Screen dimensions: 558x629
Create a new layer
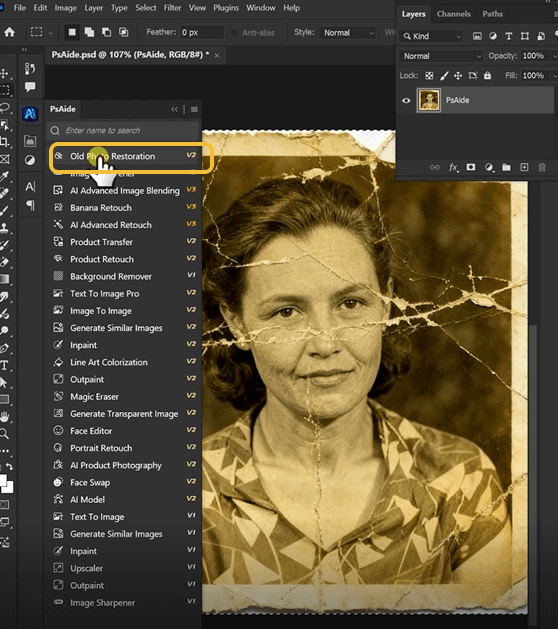[x=524, y=167]
